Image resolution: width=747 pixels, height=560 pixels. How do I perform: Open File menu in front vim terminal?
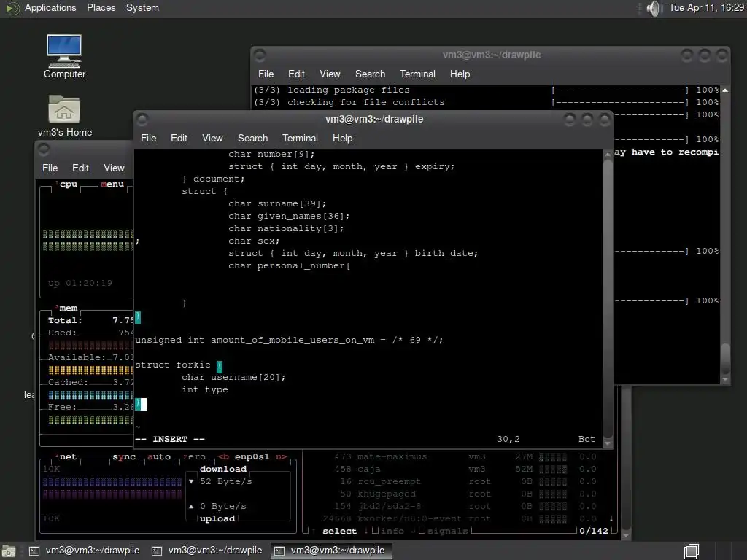148,138
